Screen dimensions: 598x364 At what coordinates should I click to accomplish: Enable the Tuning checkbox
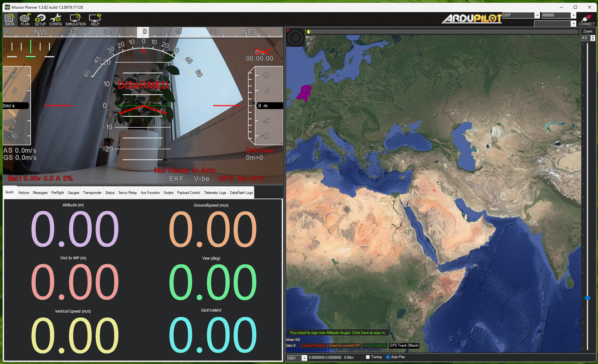pos(368,357)
